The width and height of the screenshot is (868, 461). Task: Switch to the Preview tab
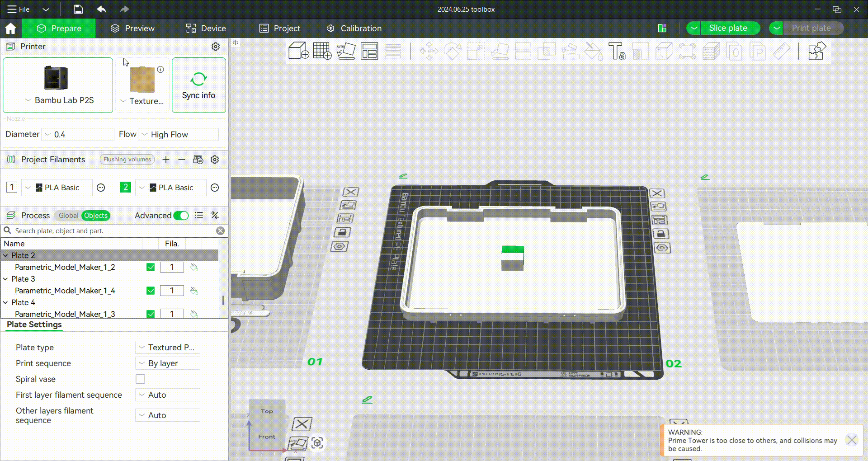(x=132, y=28)
